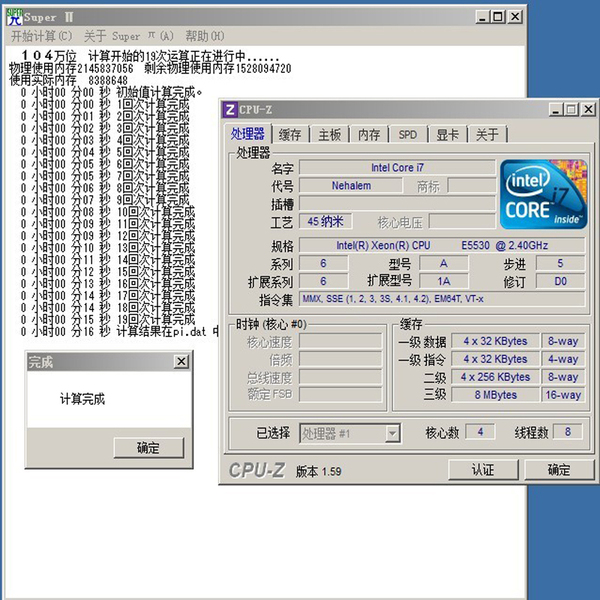Expand the 处理器 #1 selection dropdown
The height and width of the screenshot is (600, 600).
click(392, 434)
